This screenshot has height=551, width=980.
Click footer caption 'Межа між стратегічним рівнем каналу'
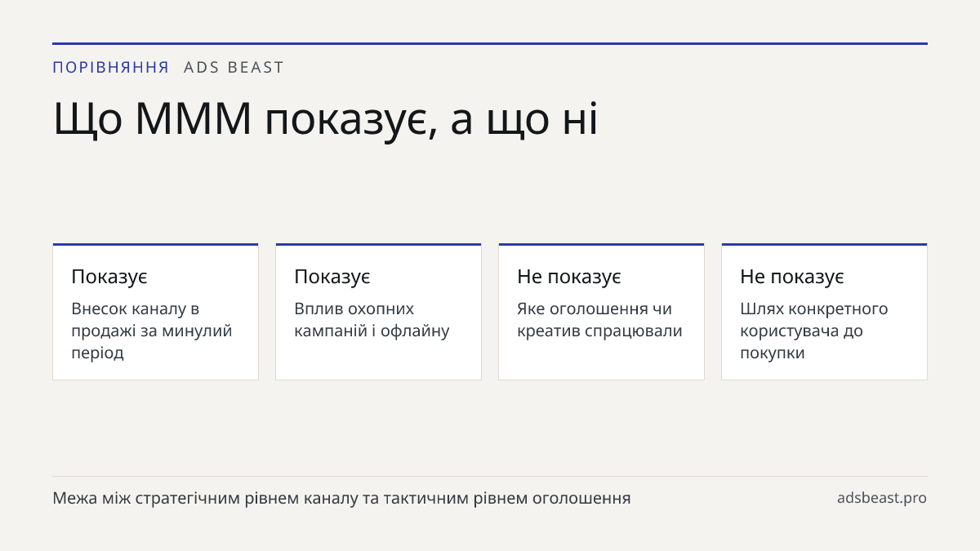341,498
